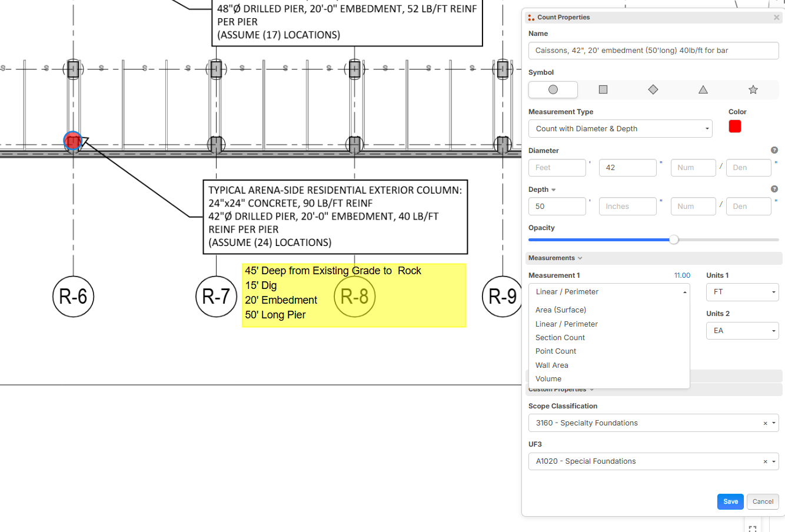Click the Diameter Num fraction field

(693, 168)
